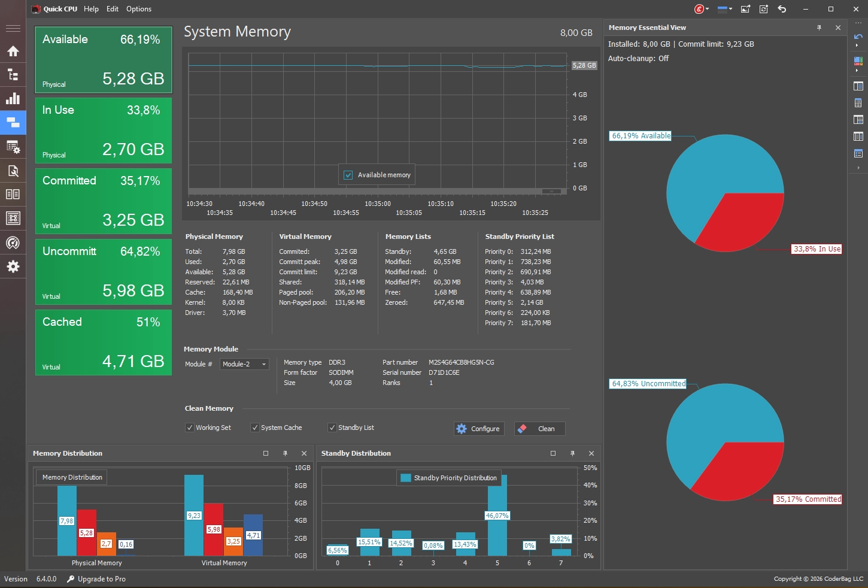
Task: Open the Options menu
Action: point(139,9)
